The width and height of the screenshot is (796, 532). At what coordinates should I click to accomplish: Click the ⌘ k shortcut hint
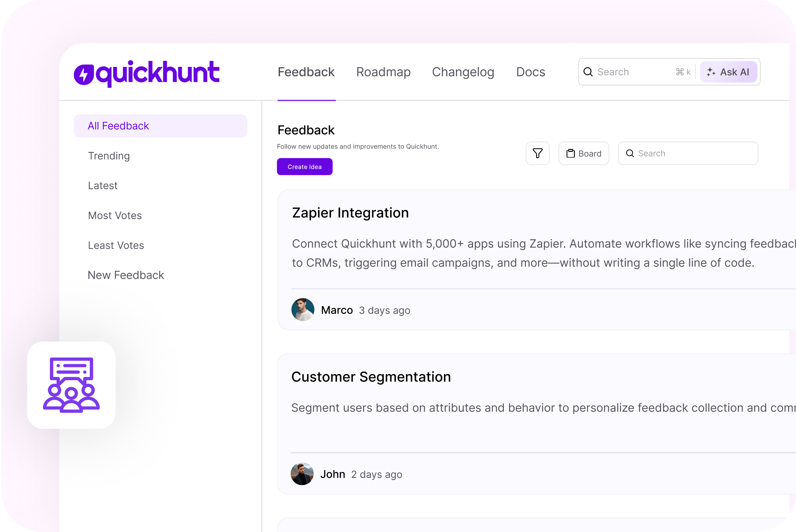[x=683, y=72]
